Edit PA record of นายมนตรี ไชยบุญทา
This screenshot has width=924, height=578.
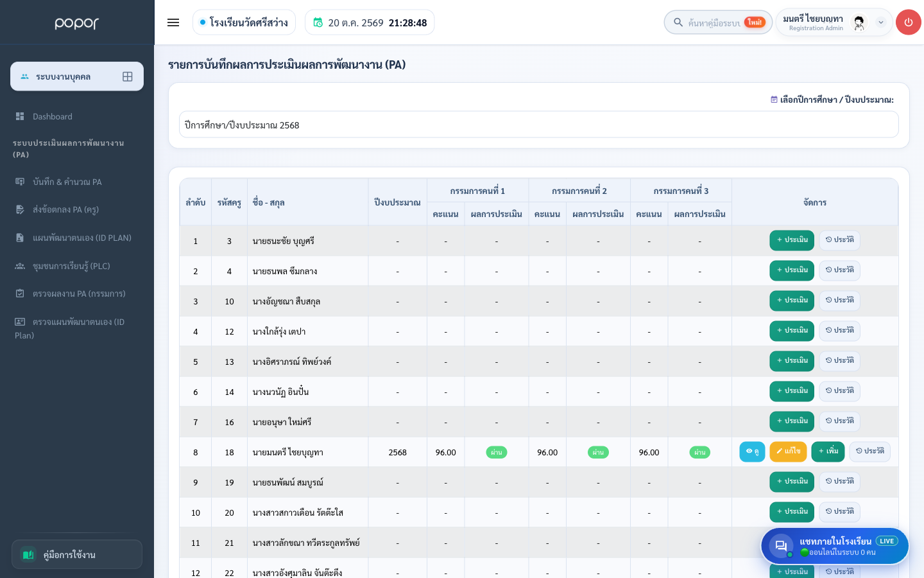[x=788, y=451]
